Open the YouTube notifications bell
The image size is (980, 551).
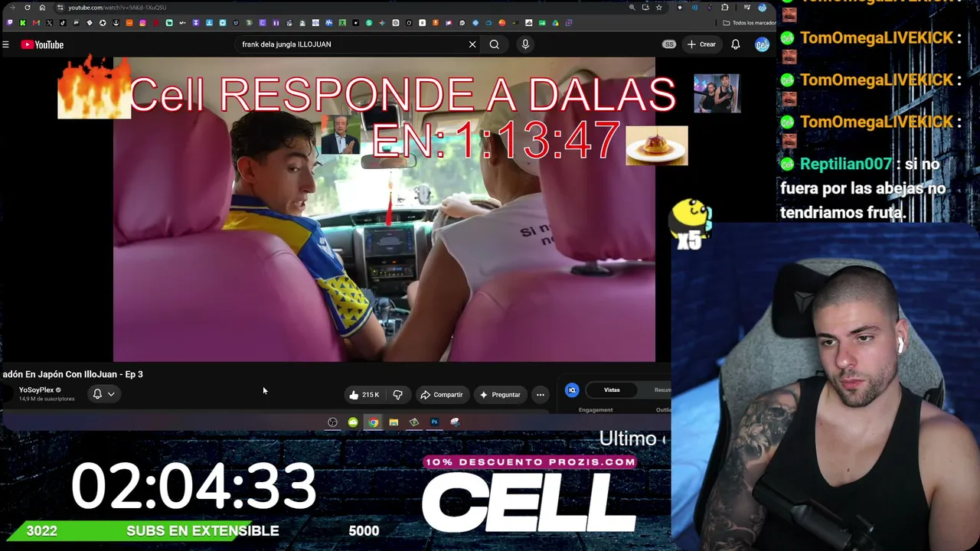point(735,44)
